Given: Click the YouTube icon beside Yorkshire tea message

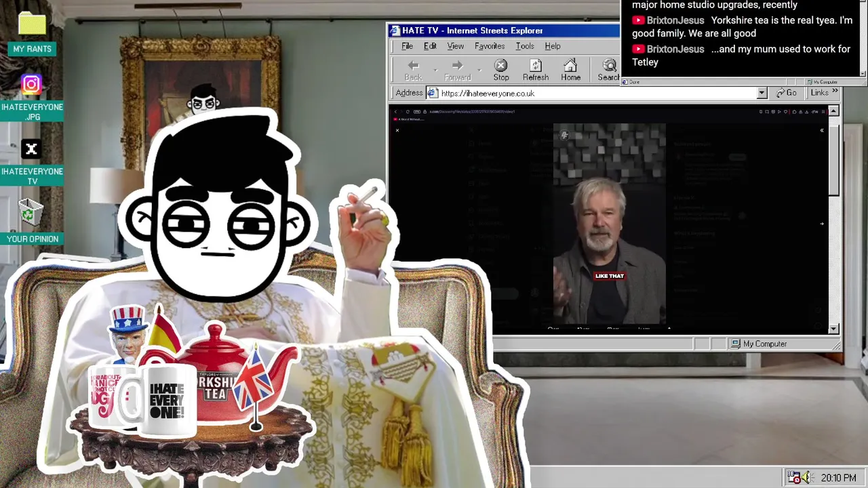Looking at the screenshot, I should coord(638,20).
